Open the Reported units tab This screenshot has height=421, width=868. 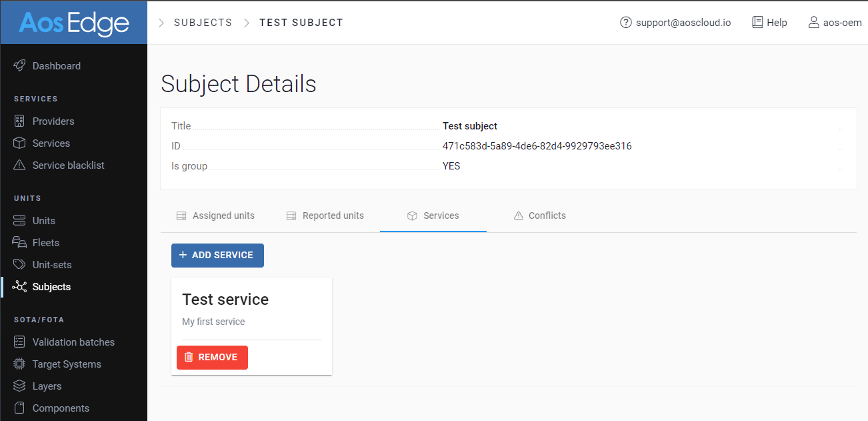(325, 216)
